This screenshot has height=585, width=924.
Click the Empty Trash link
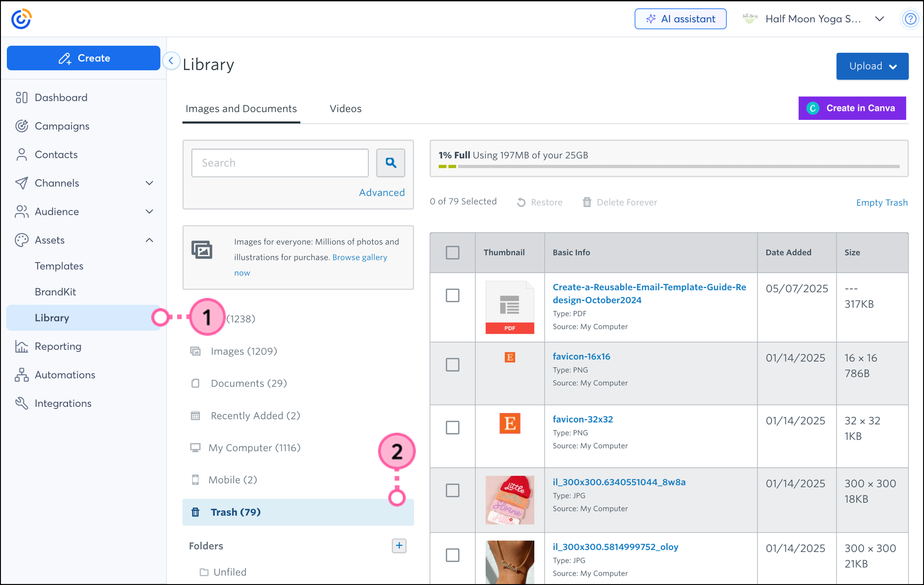pyautogui.click(x=882, y=203)
